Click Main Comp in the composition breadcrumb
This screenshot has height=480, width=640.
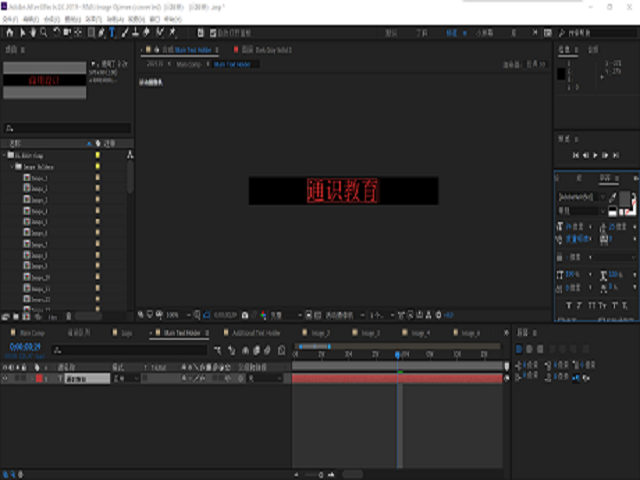pos(188,64)
